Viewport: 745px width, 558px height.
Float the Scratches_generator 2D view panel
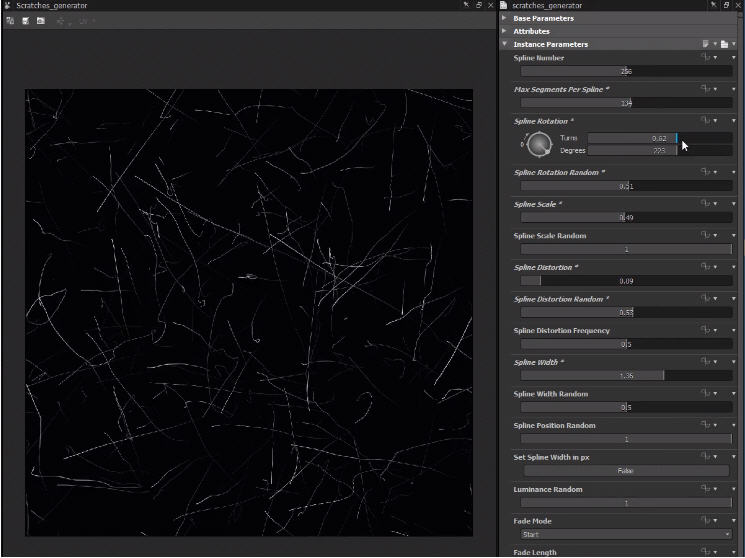pos(479,5)
